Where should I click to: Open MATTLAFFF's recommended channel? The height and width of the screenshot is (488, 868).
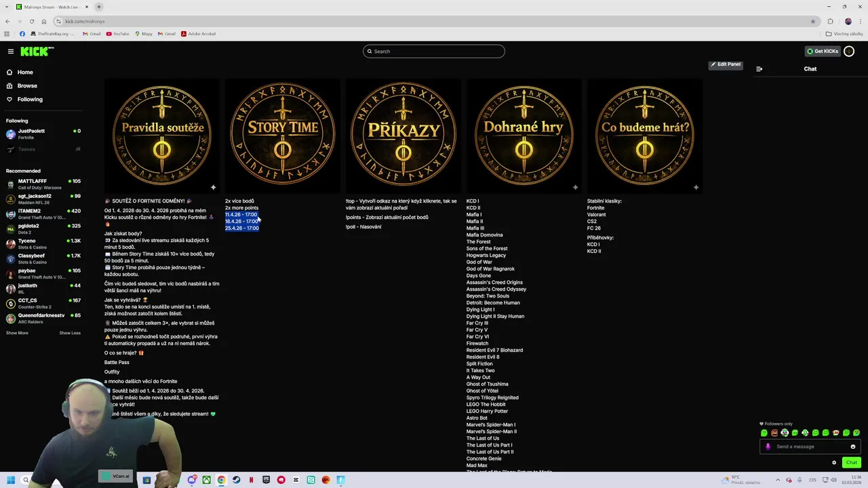[x=42, y=184]
